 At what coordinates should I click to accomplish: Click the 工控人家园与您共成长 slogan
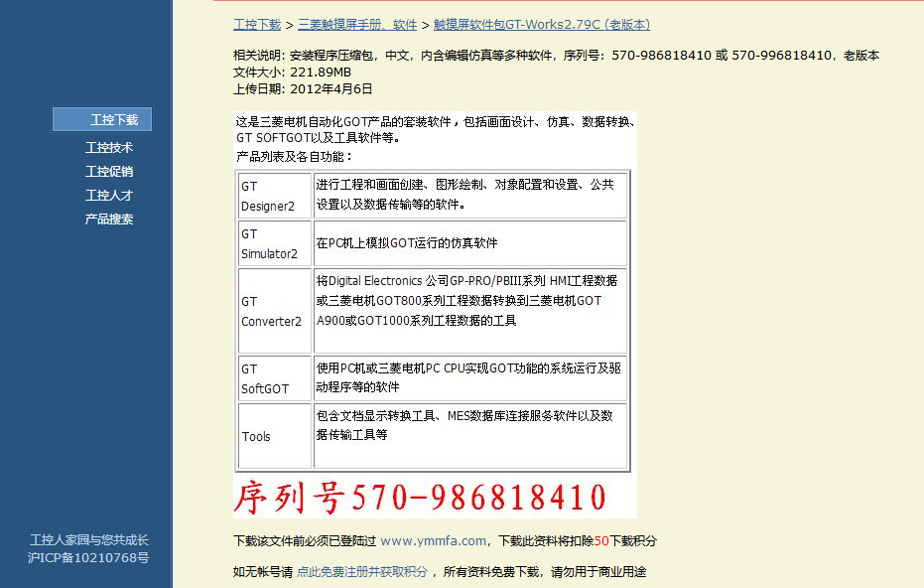(x=88, y=540)
